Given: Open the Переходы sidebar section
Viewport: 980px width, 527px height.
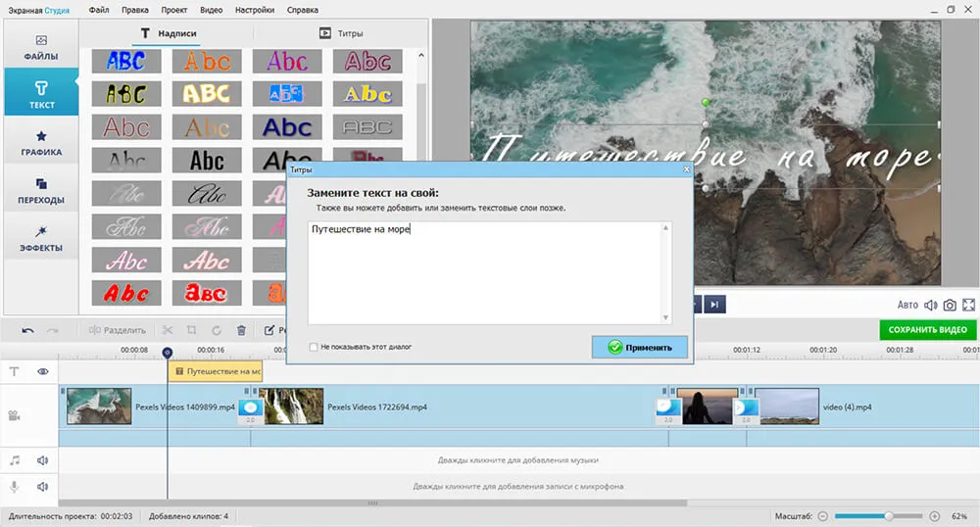Looking at the screenshot, I should 41,190.
